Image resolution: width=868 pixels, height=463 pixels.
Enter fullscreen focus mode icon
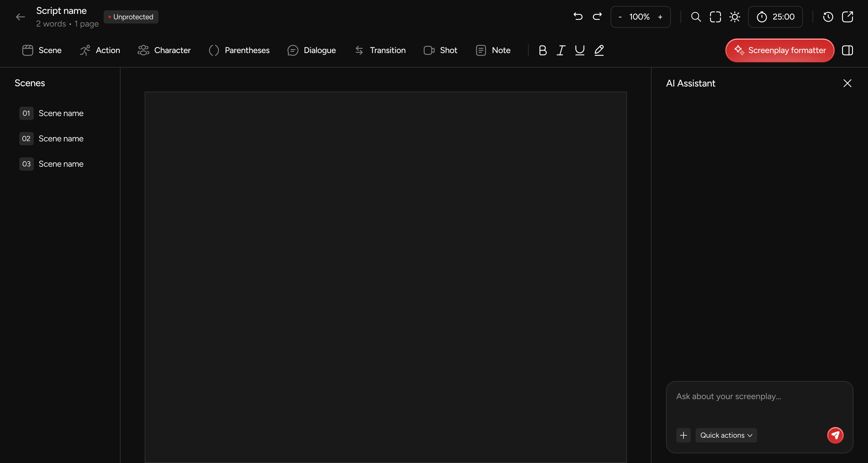(715, 17)
